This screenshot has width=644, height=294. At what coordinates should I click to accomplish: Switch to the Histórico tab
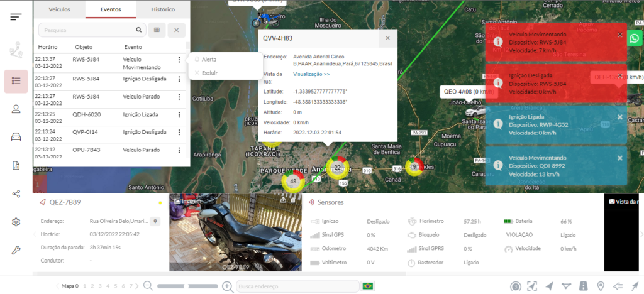[163, 9]
